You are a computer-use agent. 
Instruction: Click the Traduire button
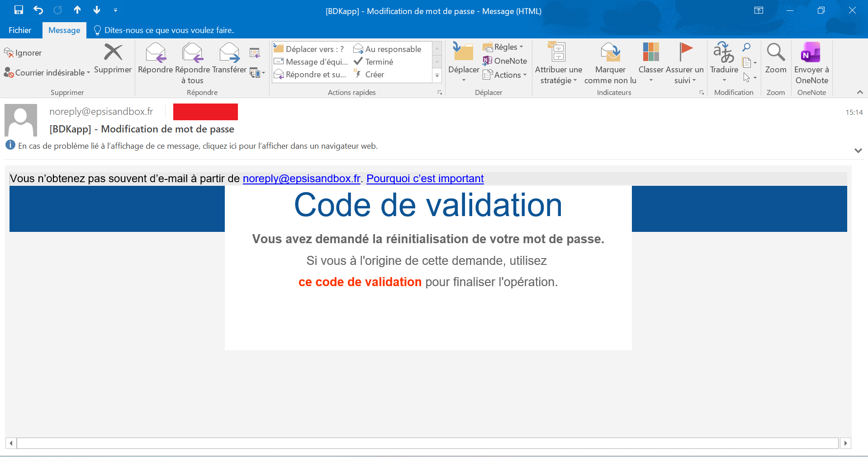click(724, 62)
